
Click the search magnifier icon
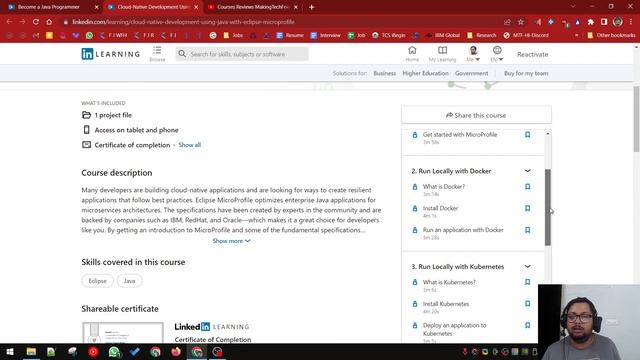182,54
